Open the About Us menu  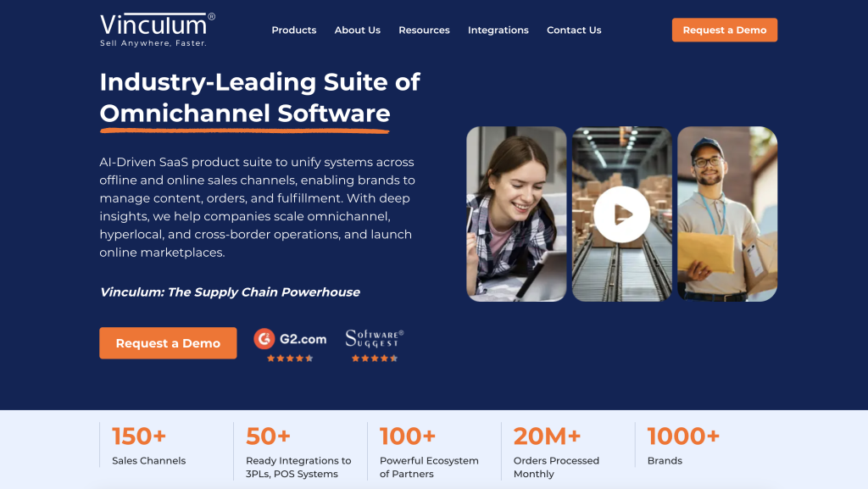[x=357, y=30]
